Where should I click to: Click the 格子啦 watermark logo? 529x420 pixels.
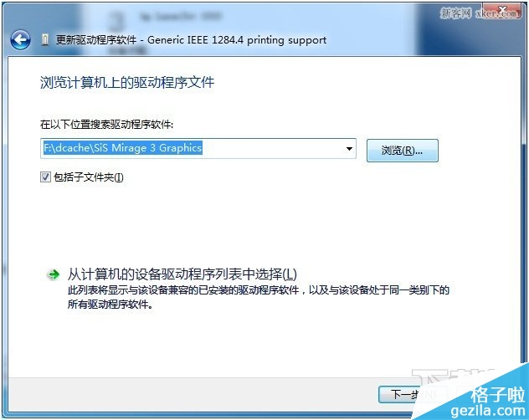pos(498,394)
